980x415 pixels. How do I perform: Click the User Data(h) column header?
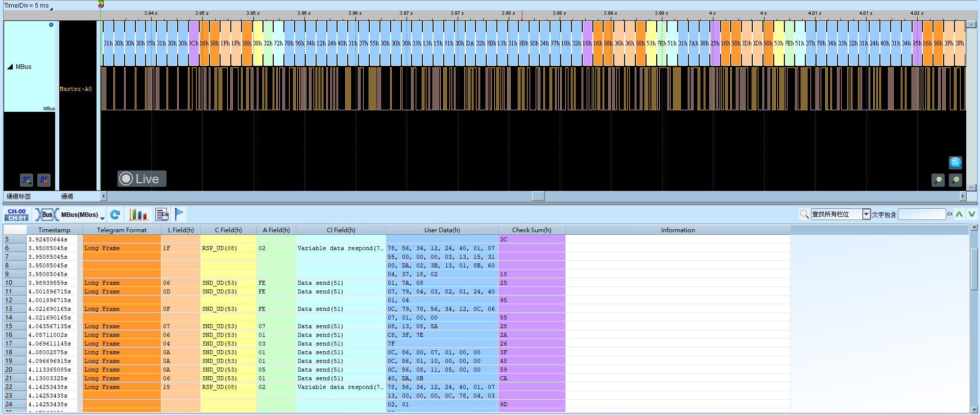coord(442,230)
